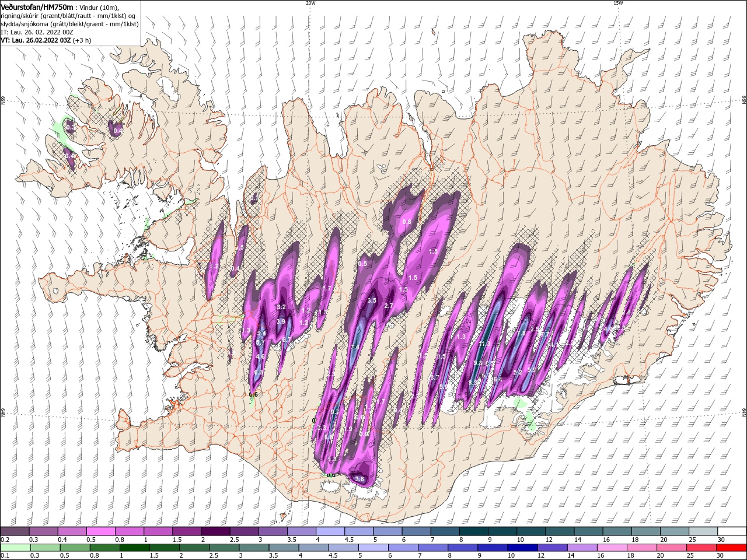
Task: Click the Veðurstofan/HM750m map title
Action: coord(37,6)
